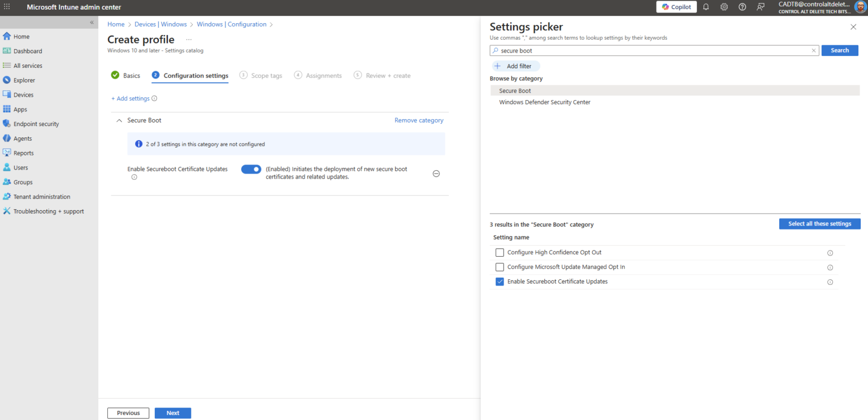Open the app launcher waffle icon
Screen dimensions: 868x420
7,7
